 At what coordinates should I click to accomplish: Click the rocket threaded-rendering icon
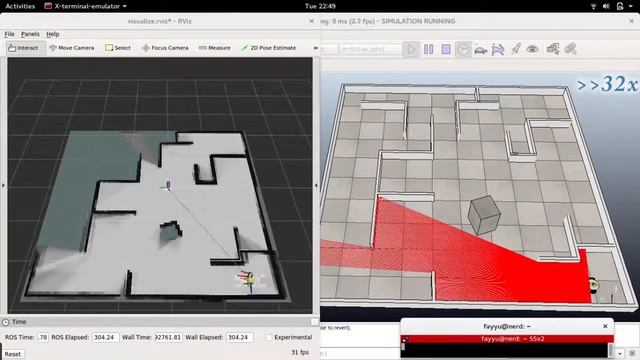point(516,49)
